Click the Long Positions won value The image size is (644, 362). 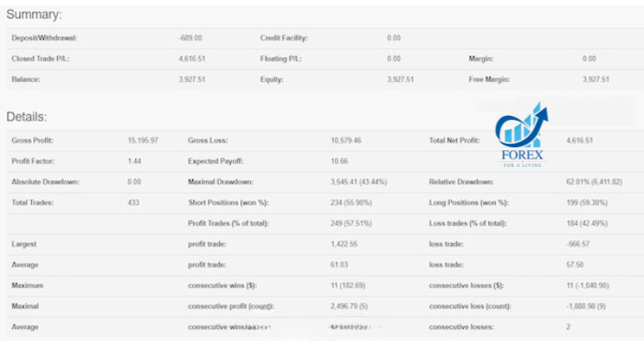coord(587,203)
